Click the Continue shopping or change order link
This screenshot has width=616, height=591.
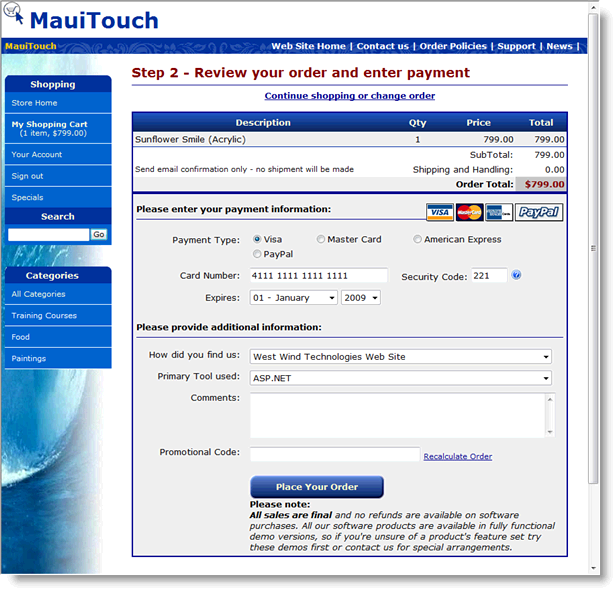pyautogui.click(x=349, y=96)
